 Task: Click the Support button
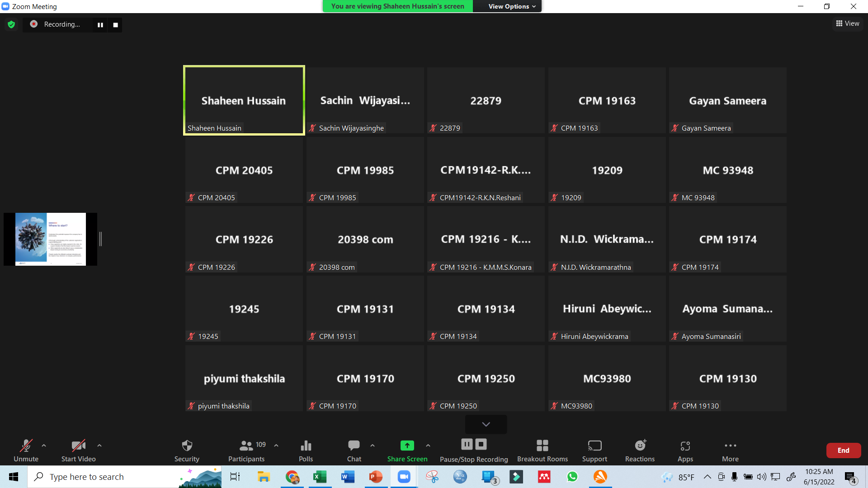tap(594, 450)
